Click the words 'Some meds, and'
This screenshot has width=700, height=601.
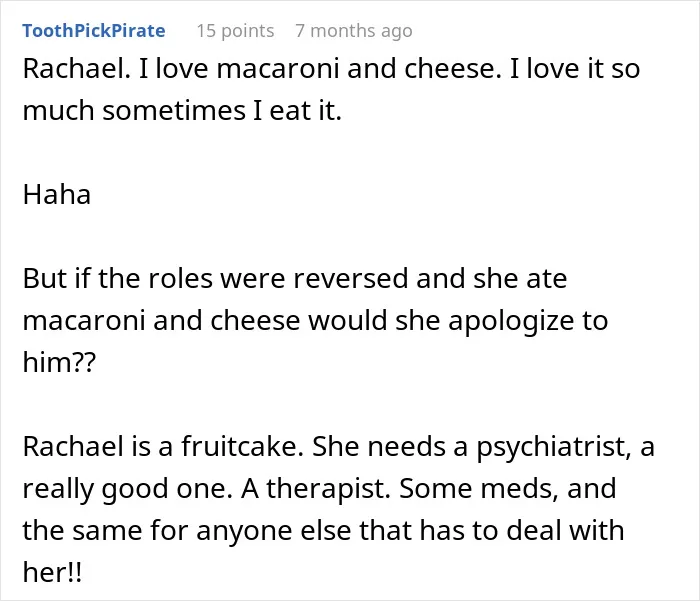[508, 488]
